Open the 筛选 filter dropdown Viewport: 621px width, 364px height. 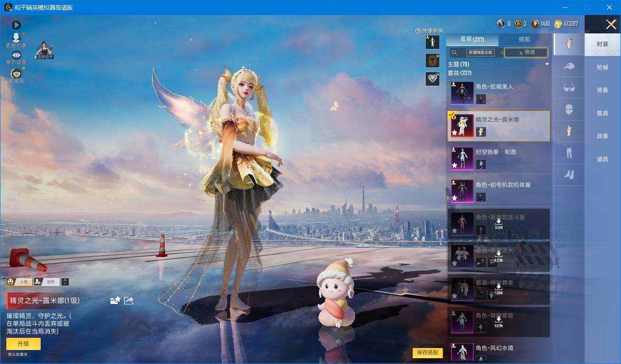click(526, 52)
